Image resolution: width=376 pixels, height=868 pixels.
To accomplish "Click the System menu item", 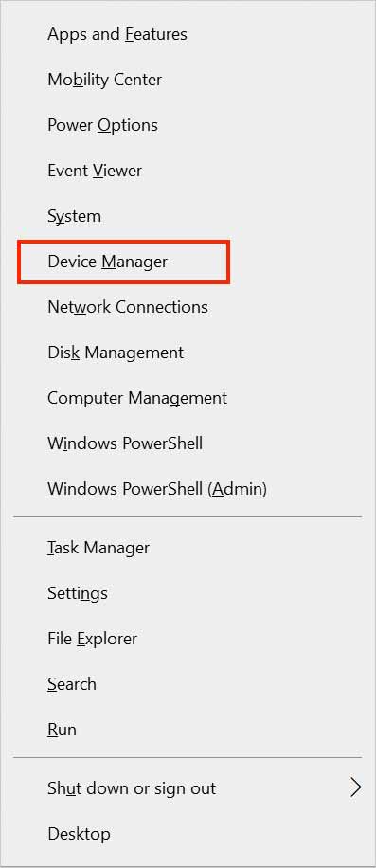I will point(188,216).
